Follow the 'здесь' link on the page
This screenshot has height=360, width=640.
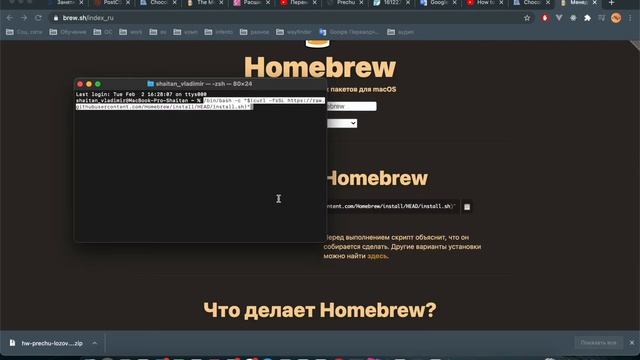[377, 256]
